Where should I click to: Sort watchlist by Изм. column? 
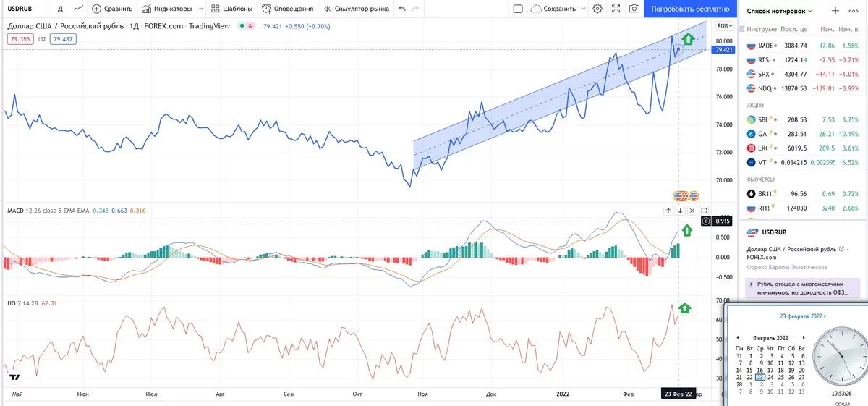827,30
